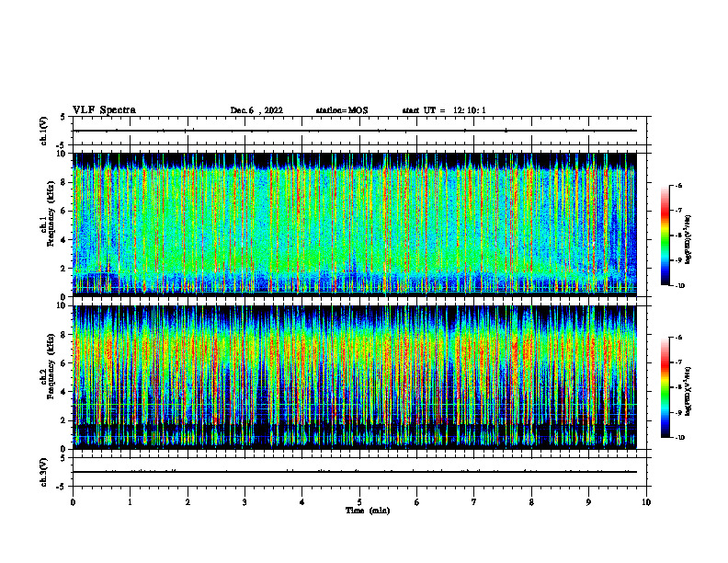
Task: Click the time axis tick label "5"
Action: (359, 502)
